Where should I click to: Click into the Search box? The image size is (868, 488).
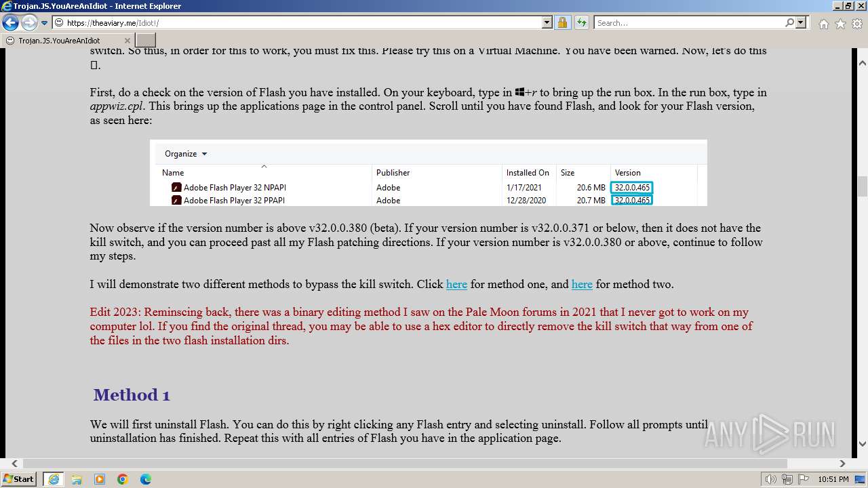point(689,23)
